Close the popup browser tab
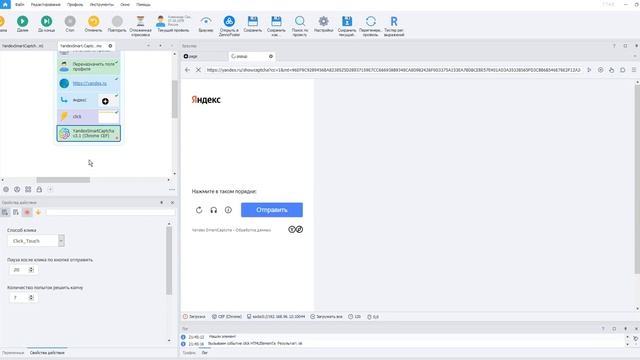Image resolution: width=640 pixels, height=360 pixels. (x=271, y=56)
